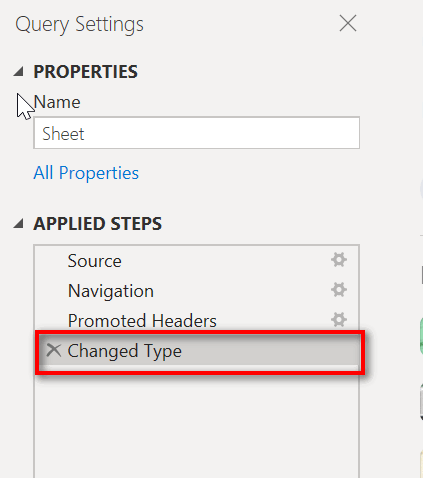Collapse the APPLIED STEPS section triangle
Image resolution: width=423 pixels, height=478 pixels.
coord(19,223)
